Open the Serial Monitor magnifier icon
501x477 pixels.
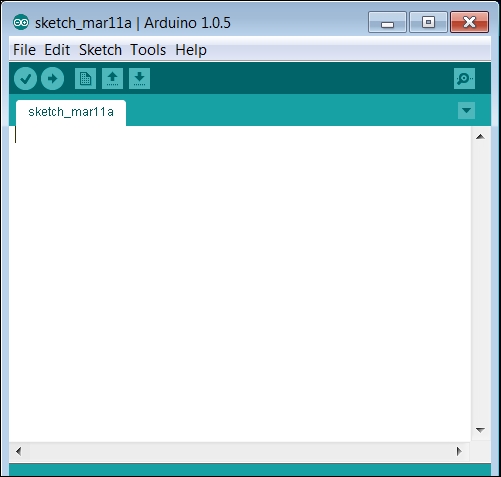point(464,79)
